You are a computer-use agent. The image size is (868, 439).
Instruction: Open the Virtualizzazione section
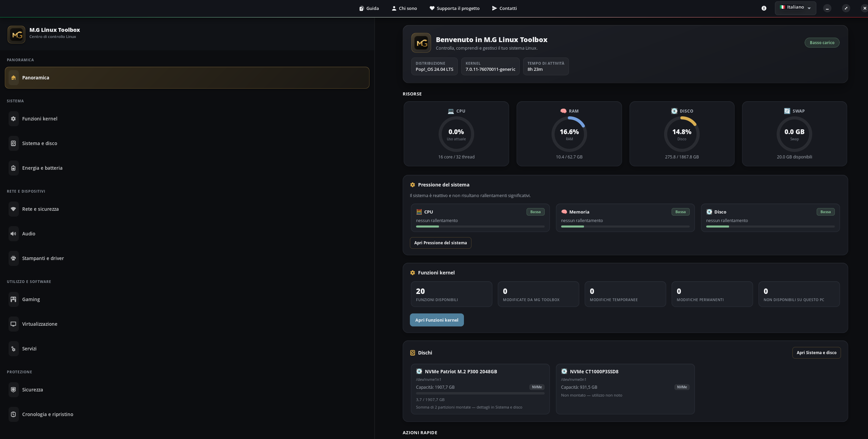[187, 324]
